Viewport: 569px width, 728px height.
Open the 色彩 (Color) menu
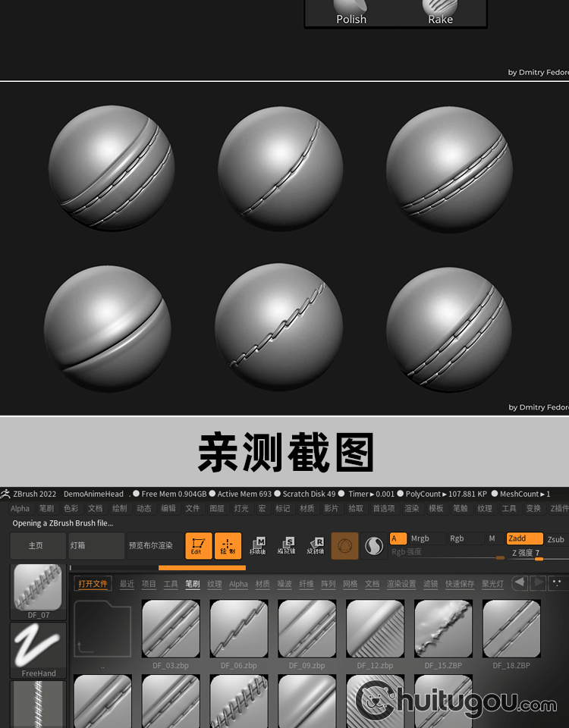click(x=71, y=508)
